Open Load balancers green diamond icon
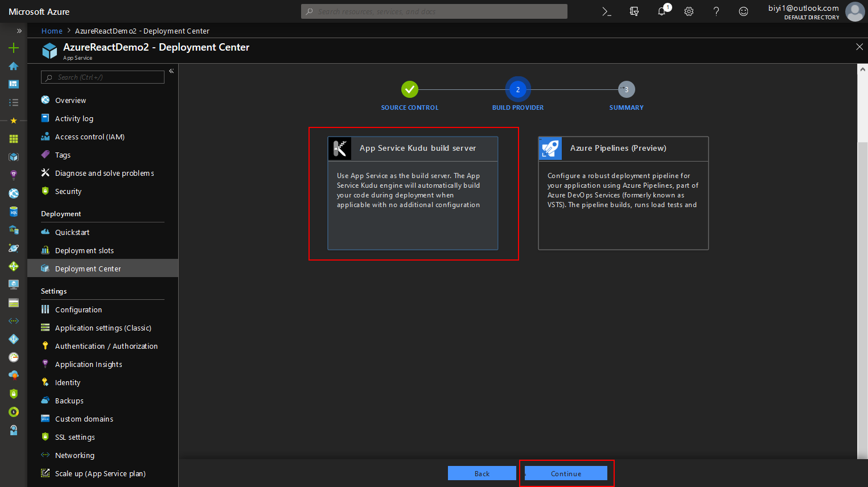Image resolution: width=868 pixels, height=487 pixels. click(14, 266)
